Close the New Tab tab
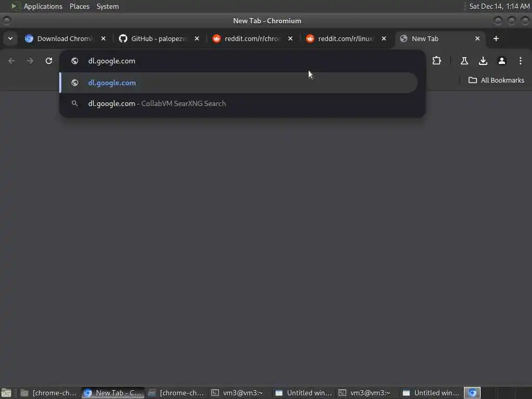Image resolution: width=532 pixels, height=399 pixels. click(x=477, y=38)
